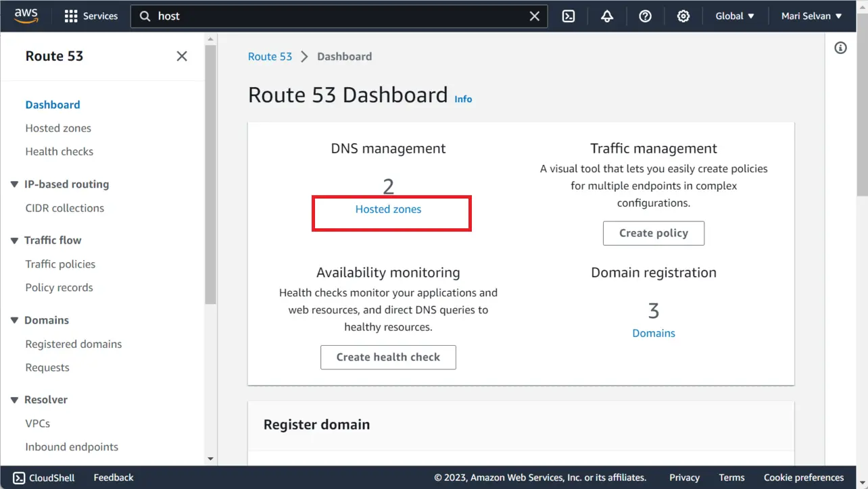Open Policy records in the sidebar
This screenshot has width=868, height=489.
point(59,288)
